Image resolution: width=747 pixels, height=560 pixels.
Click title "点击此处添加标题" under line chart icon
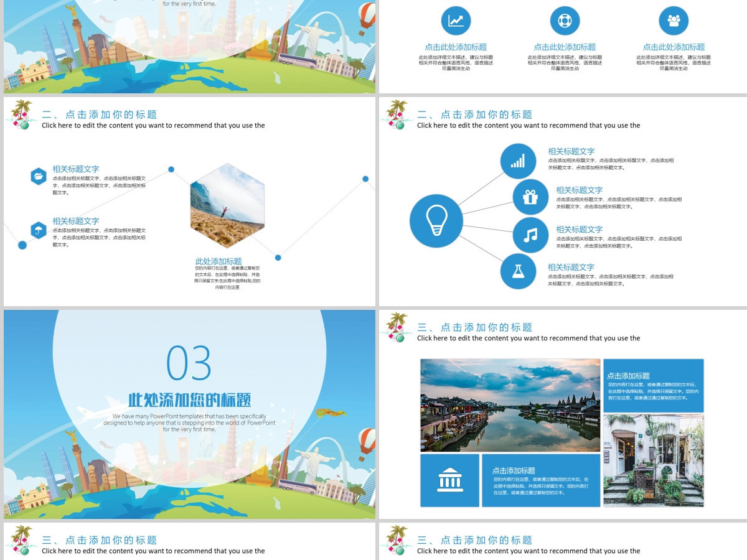[x=456, y=47]
